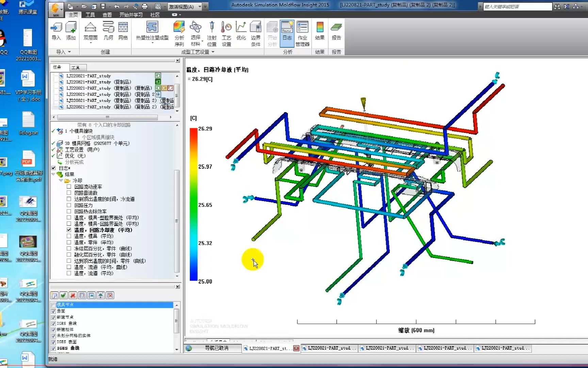The height and width of the screenshot is (368, 588).
Task: Click the red X delete-layer icon
Action: point(72,295)
